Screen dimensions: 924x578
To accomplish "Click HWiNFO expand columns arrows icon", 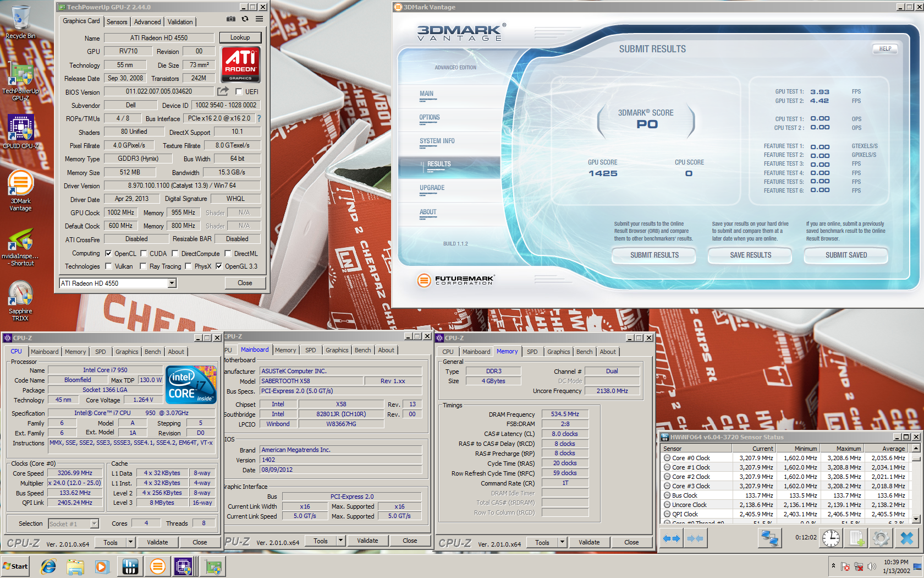I will point(671,538).
